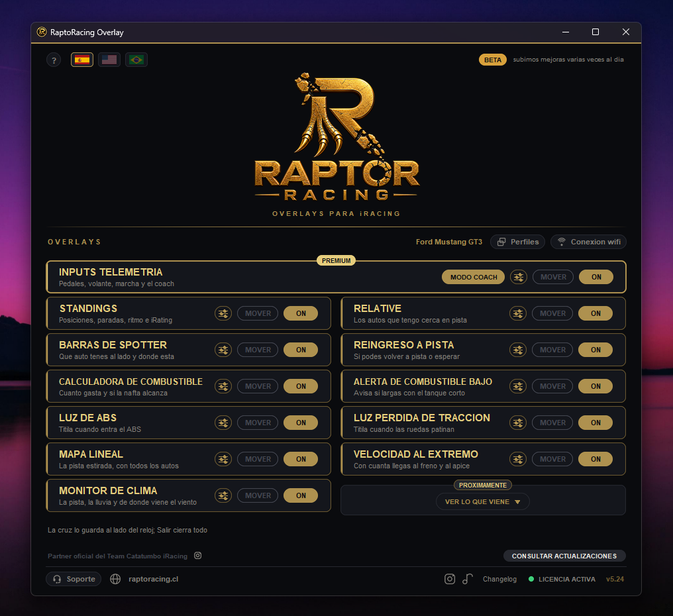This screenshot has width=673, height=616.
Task: Open the raptoracing.cl website link
Action: [x=153, y=579]
